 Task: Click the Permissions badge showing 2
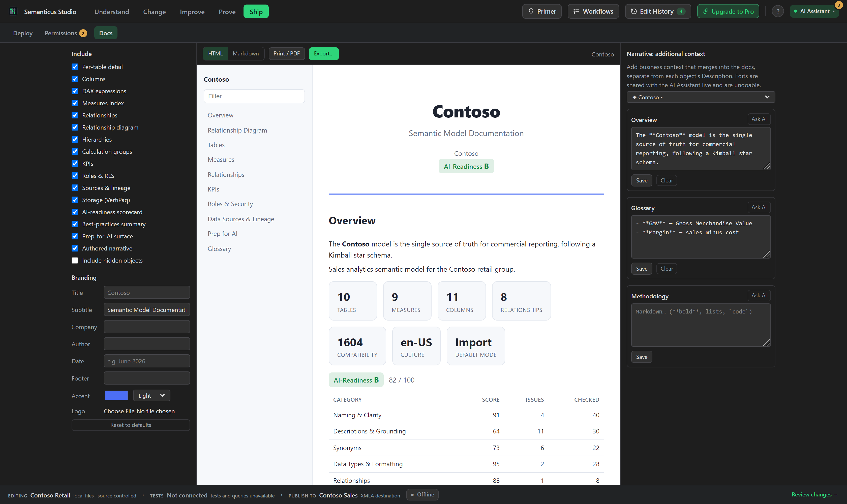(83, 33)
